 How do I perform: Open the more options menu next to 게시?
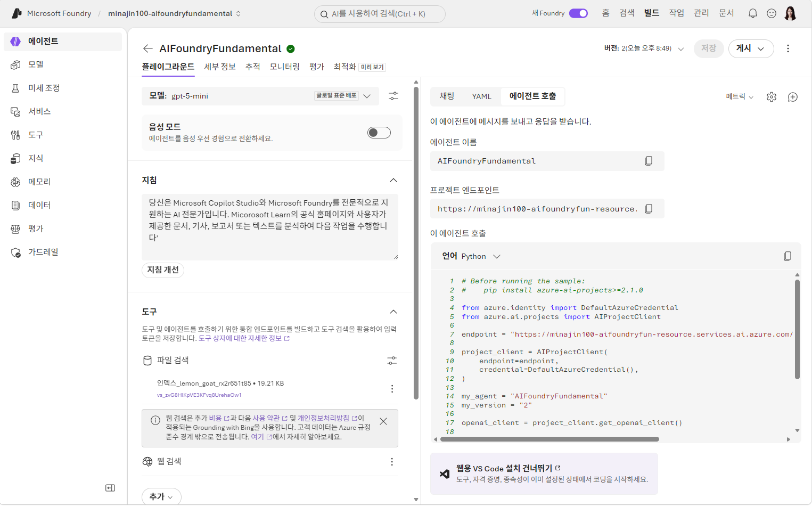788,48
